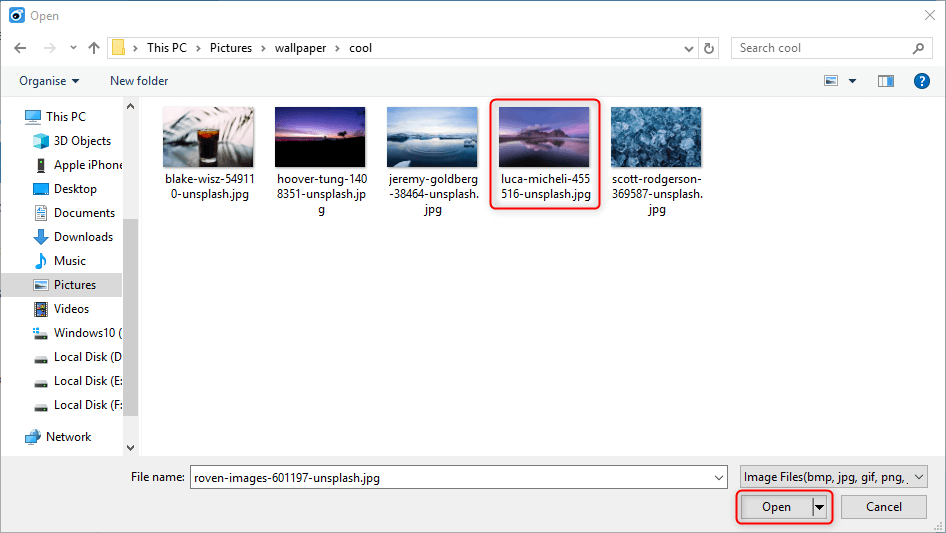Select 'This PC' in the address path
Screen dimensions: 946x533
tap(167, 48)
